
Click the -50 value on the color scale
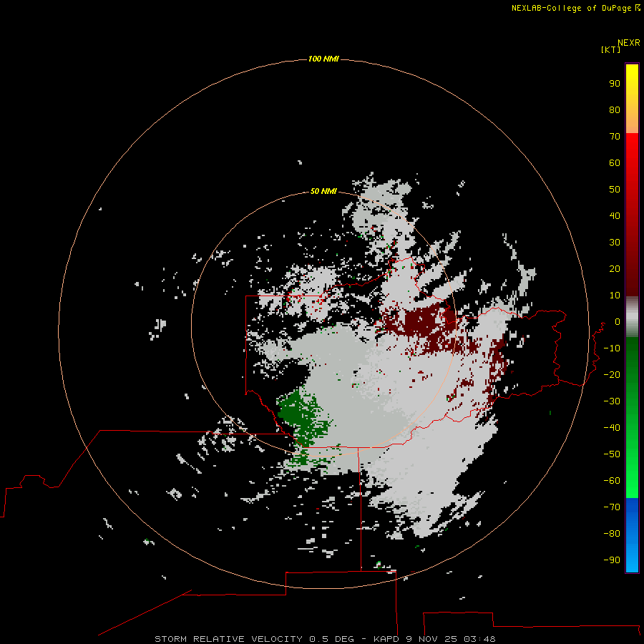coord(612,454)
